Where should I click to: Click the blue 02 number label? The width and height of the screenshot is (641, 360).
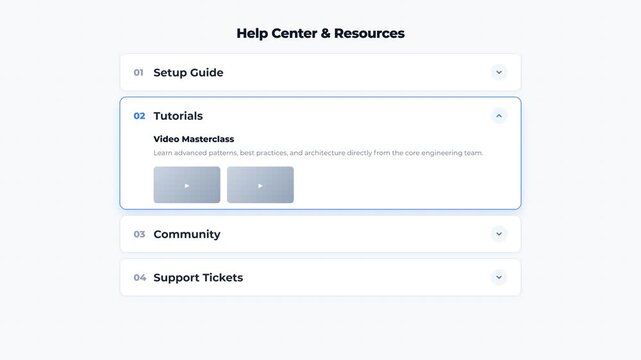point(139,116)
